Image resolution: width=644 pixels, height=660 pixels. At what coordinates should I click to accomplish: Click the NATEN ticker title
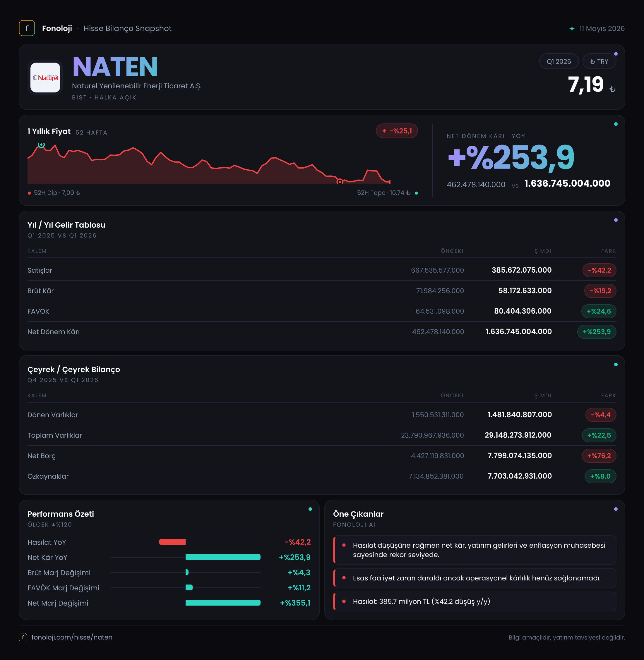click(115, 67)
